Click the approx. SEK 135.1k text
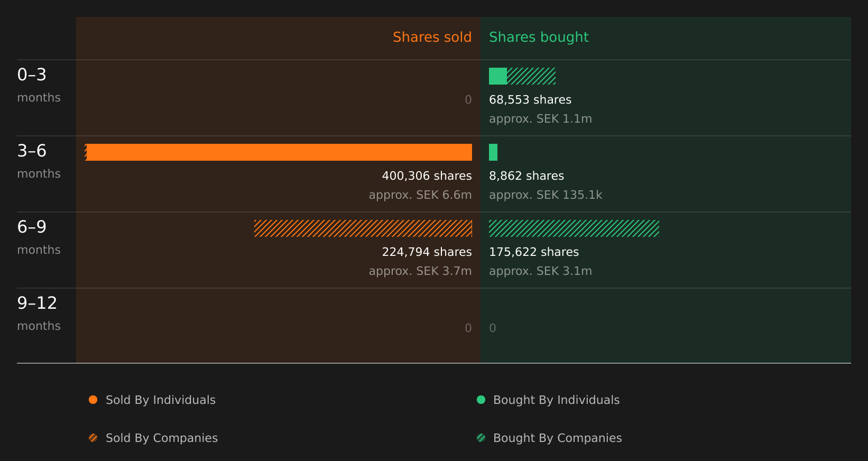Screen dimensions: 868x461 click(546, 195)
